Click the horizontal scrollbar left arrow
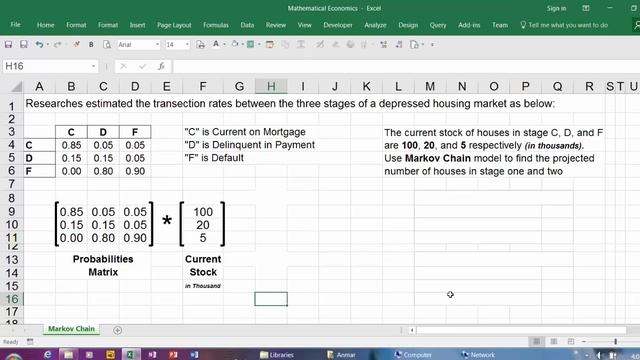The width and height of the screenshot is (640, 360). click(x=412, y=330)
